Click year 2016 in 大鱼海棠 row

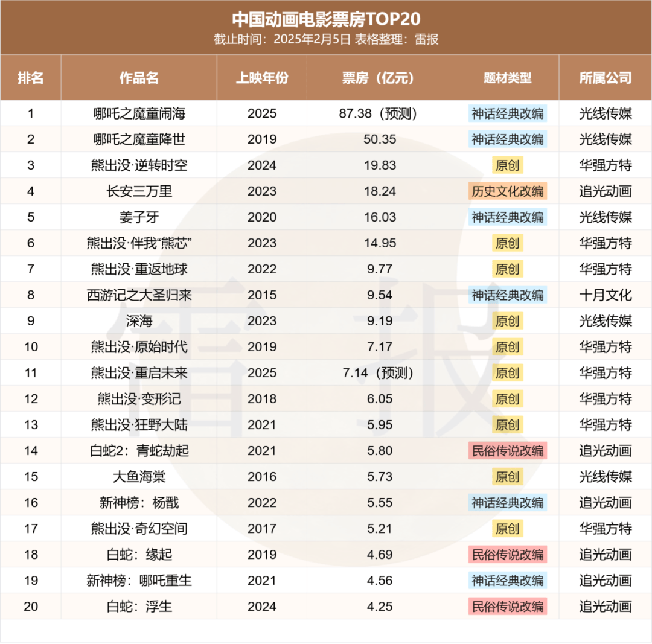point(262,476)
